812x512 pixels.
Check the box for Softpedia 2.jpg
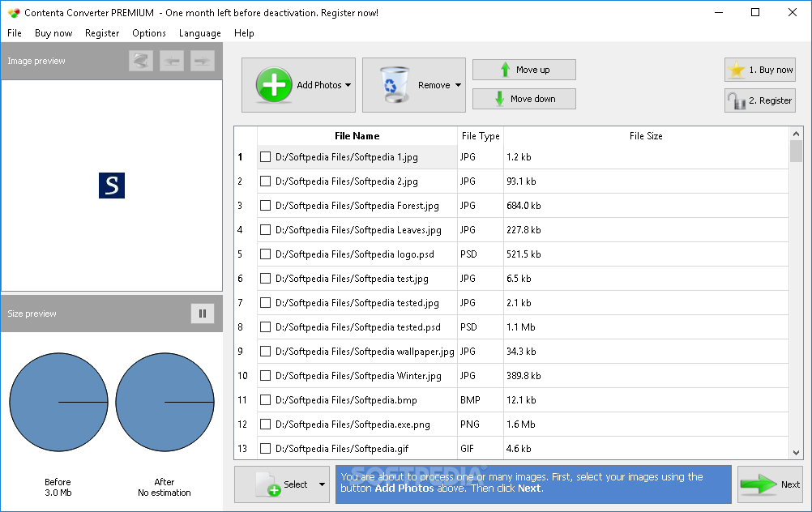pos(265,181)
